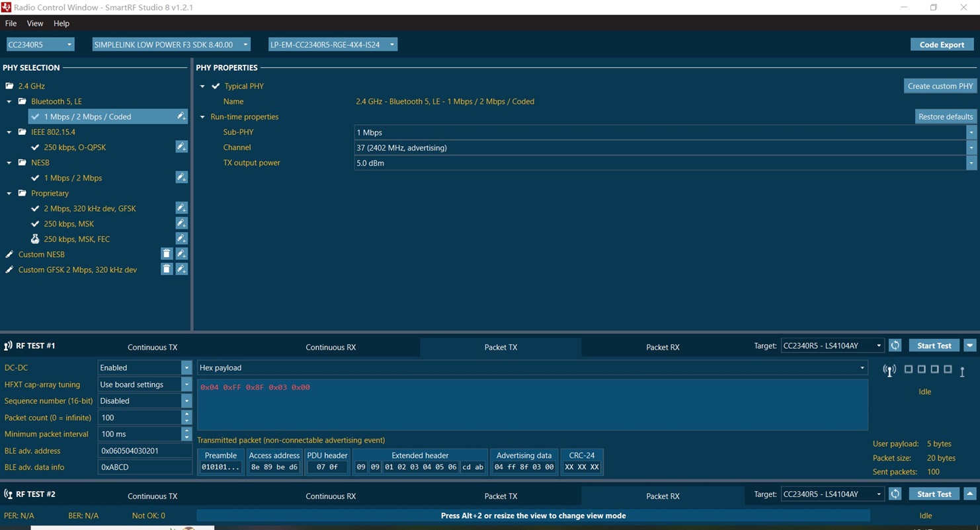980x530 pixels.
Task: Delete Custom GFSK 2 Mbps PHY with the trash icon
Action: (x=167, y=269)
